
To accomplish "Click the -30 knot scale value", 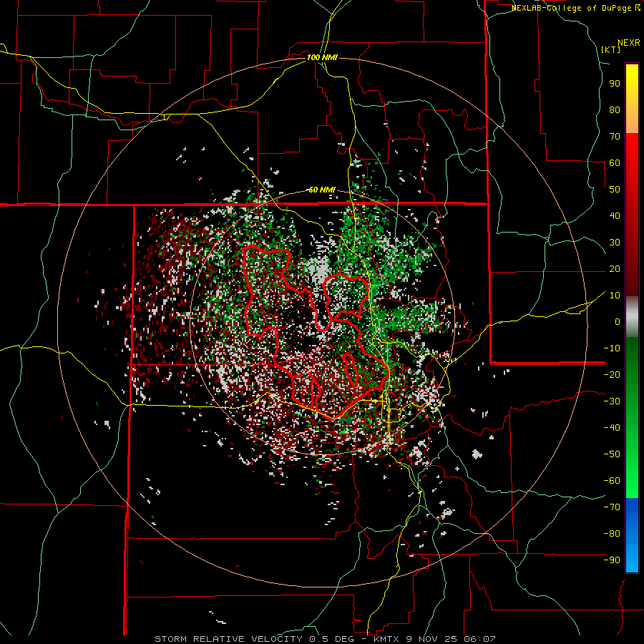I will (x=612, y=401).
